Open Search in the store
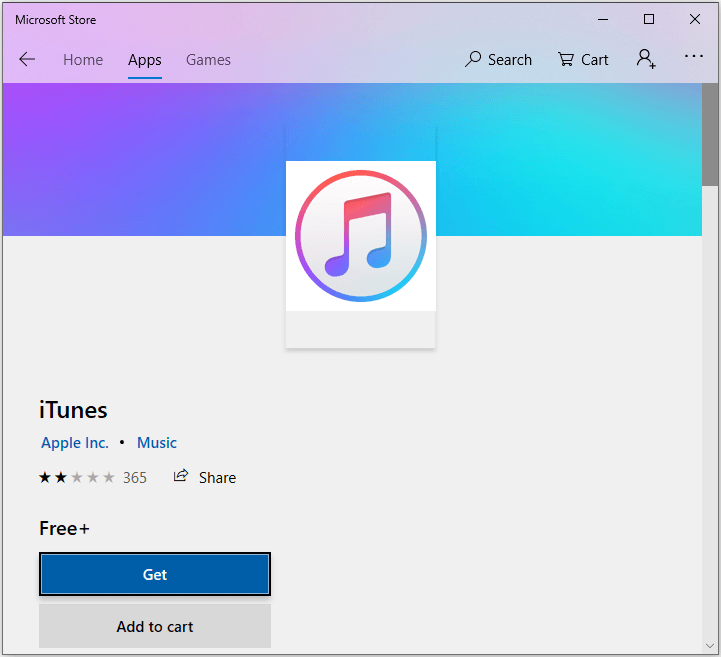Image resolution: width=721 pixels, height=657 pixels. 498,60
